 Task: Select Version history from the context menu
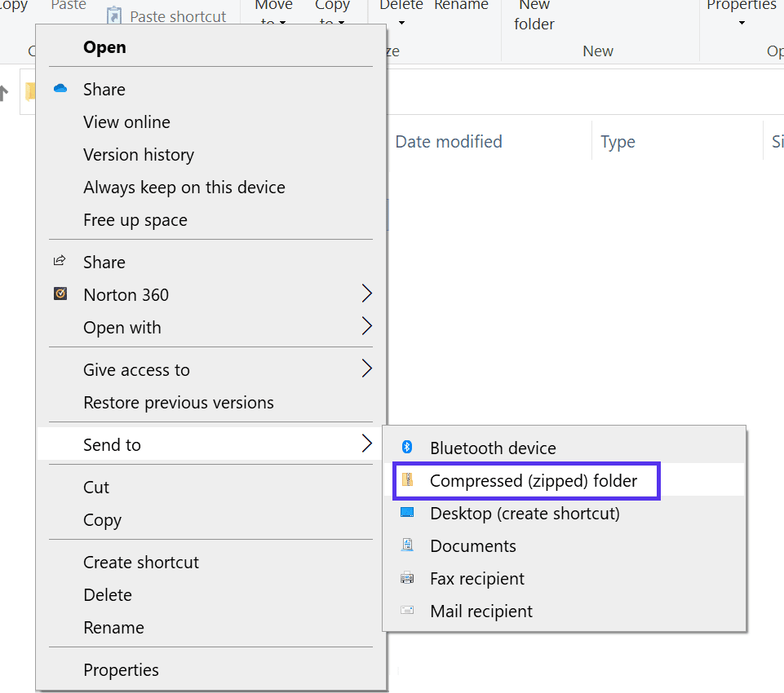139,154
